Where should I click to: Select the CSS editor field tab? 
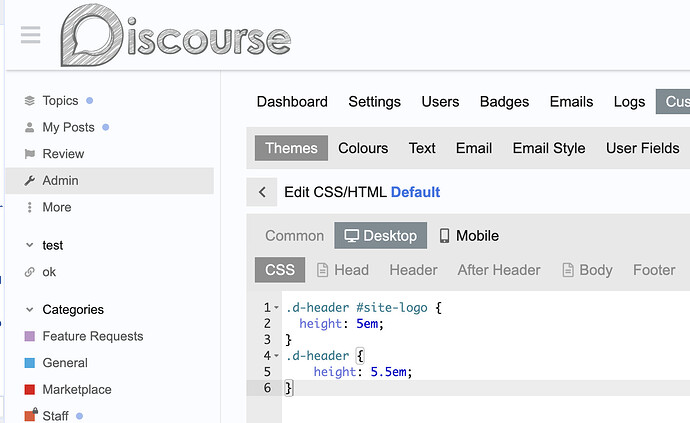(280, 270)
